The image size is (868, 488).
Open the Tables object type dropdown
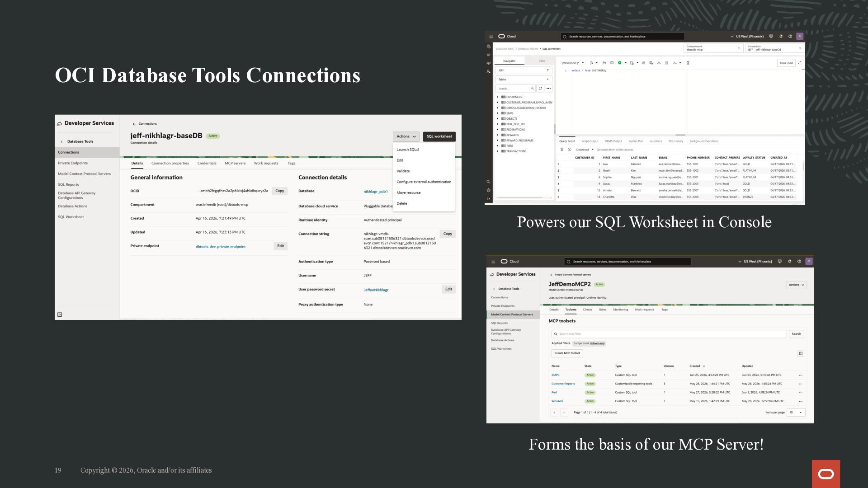524,80
